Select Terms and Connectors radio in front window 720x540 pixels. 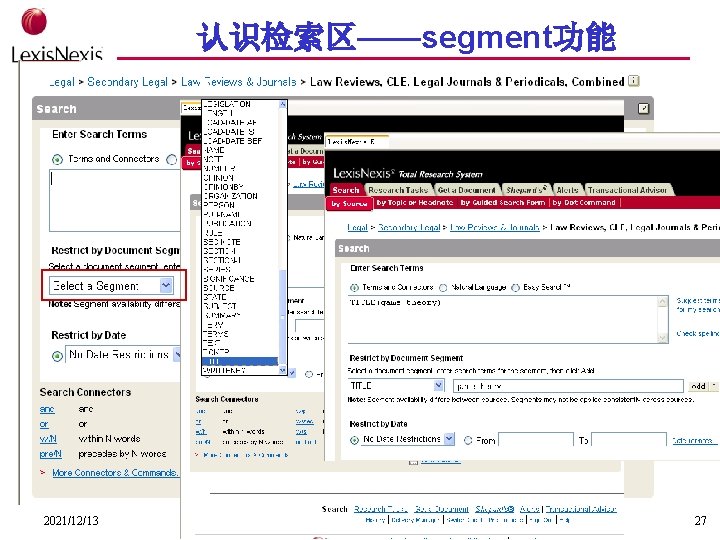pyautogui.click(x=354, y=288)
